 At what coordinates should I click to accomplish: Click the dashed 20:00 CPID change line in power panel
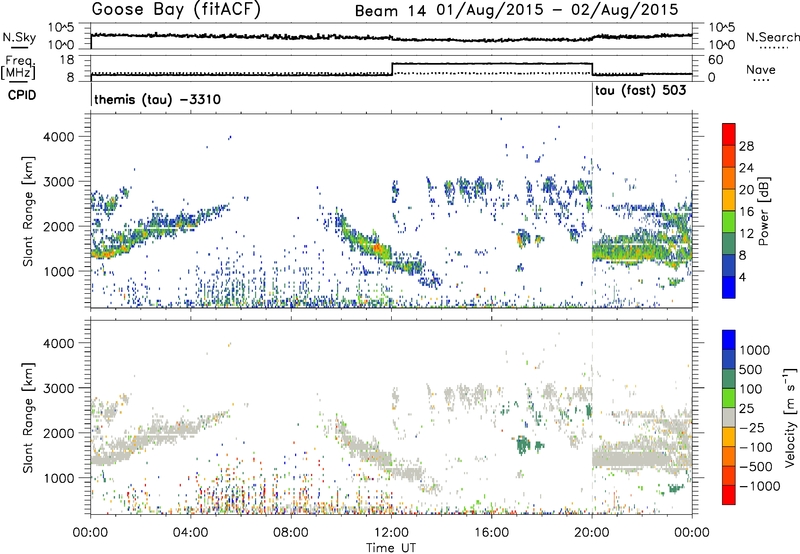[x=592, y=211]
